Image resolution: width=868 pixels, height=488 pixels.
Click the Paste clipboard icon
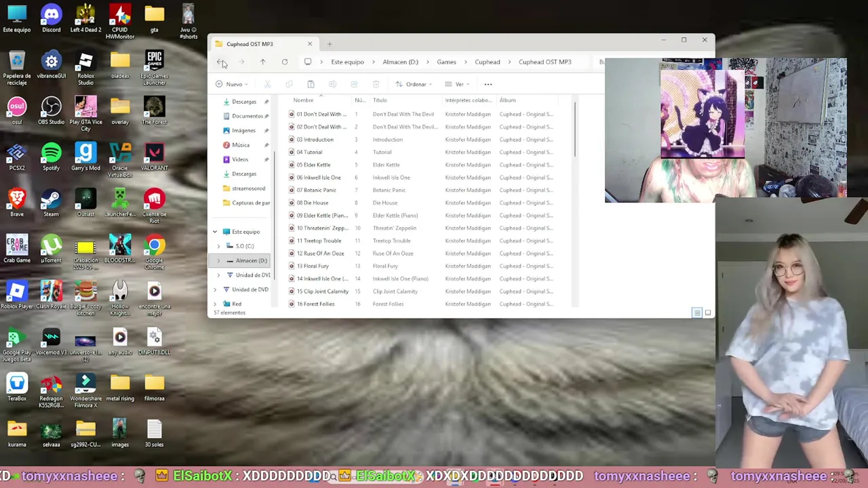(311, 84)
